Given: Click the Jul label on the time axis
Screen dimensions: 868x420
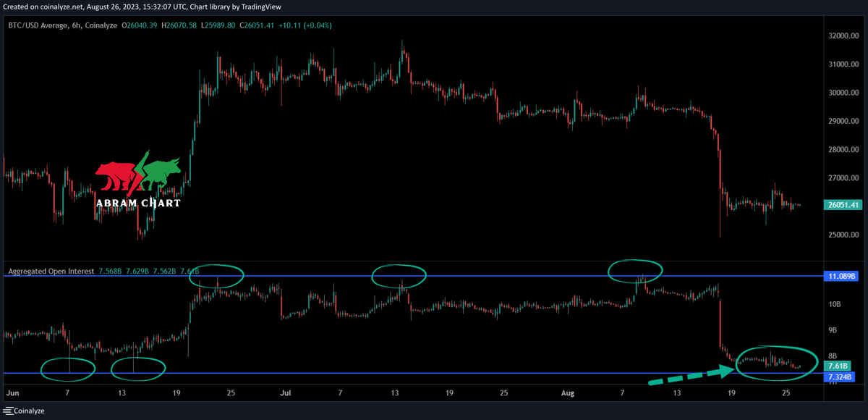Looking at the screenshot, I should (286, 393).
